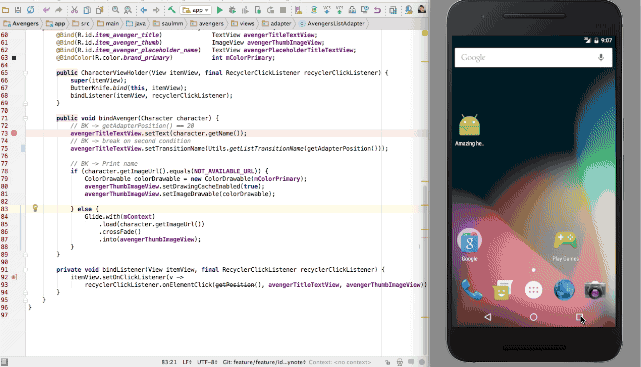Screen dimensions: 641x367
Task: Click the warning indicator atop the editor scrollbar
Action: point(425,33)
